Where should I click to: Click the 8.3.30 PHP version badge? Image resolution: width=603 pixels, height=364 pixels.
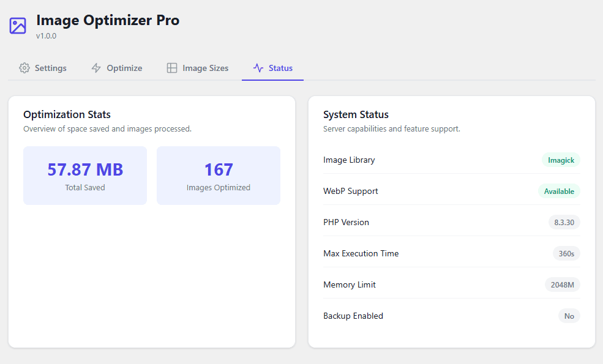click(564, 223)
